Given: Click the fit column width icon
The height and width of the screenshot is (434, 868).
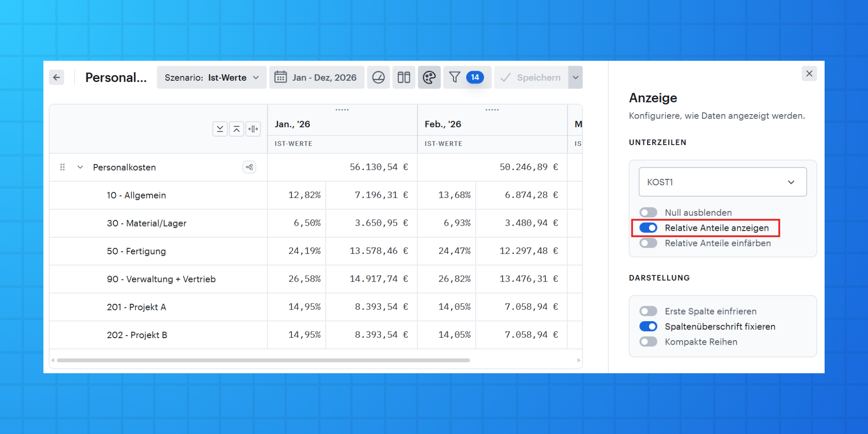Looking at the screenshot, I should click(x=253, y=129).
